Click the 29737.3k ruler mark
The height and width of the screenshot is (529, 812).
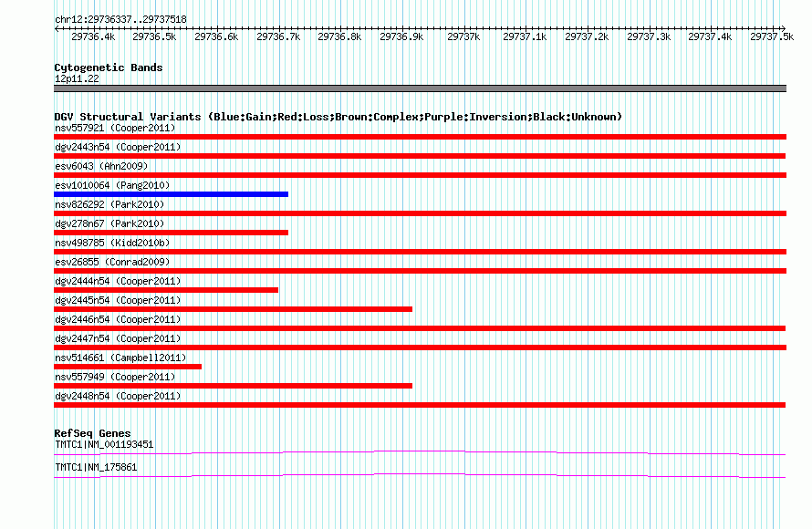(649, 36)
